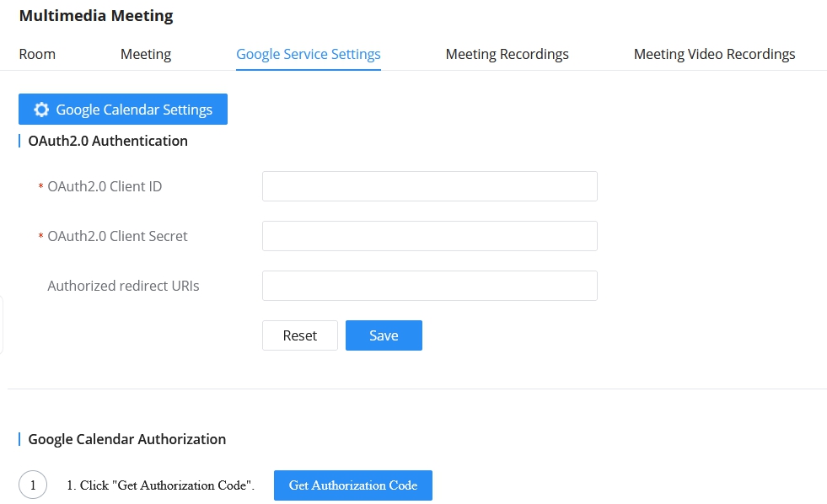Switch to Meeting Recordings tab
827x504 pixels.
coord(507,54)
